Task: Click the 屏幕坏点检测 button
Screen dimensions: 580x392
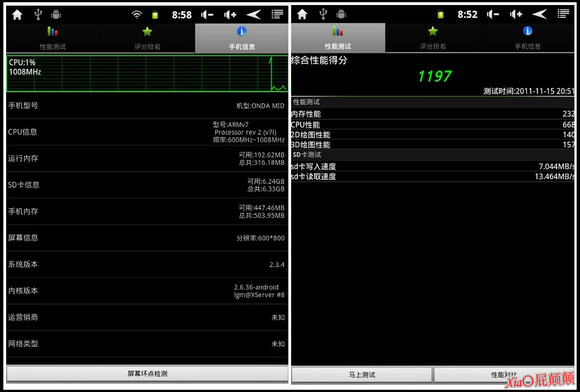Action: (x=147, y=374)
